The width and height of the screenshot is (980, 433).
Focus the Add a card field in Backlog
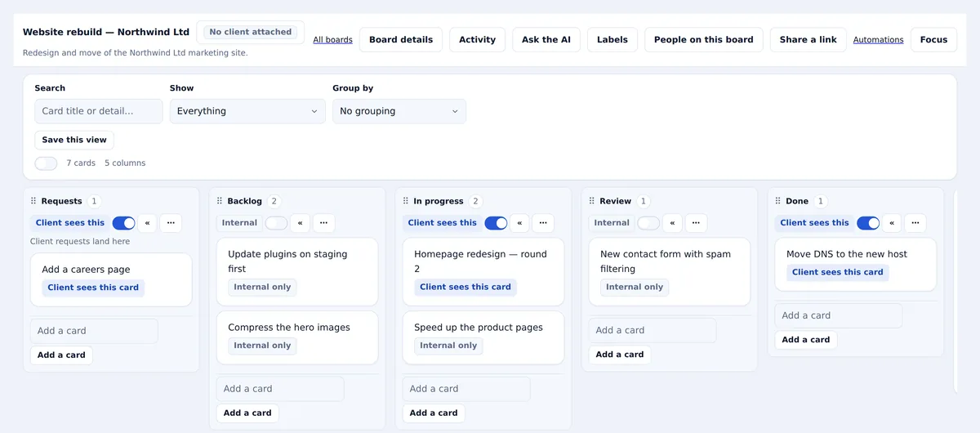pyautogui.click(x=280, y=389)
